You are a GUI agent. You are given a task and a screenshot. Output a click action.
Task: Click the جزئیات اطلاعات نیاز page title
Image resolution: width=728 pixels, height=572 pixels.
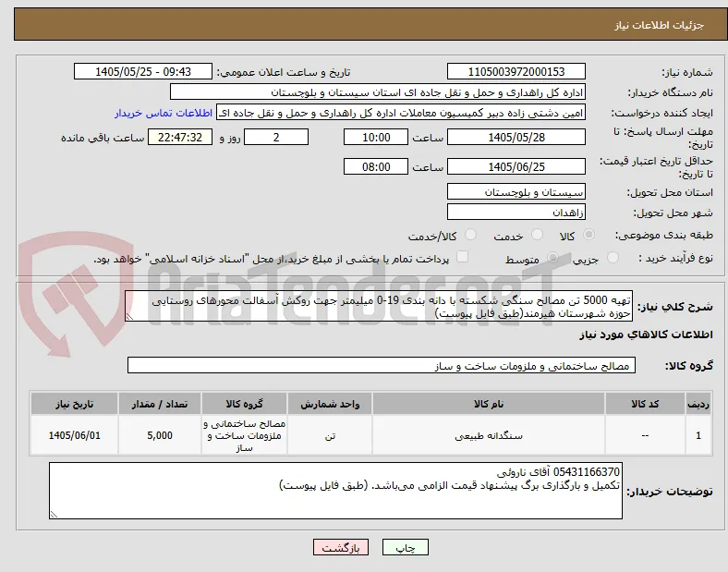(660, 25)
